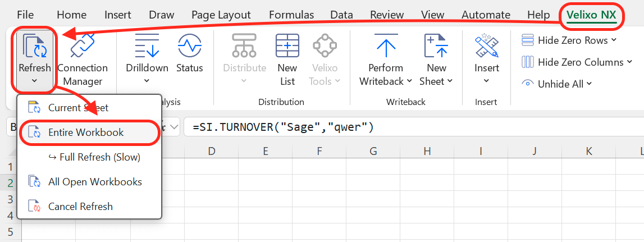Click the Perform Writeback icon

point(386,47)
